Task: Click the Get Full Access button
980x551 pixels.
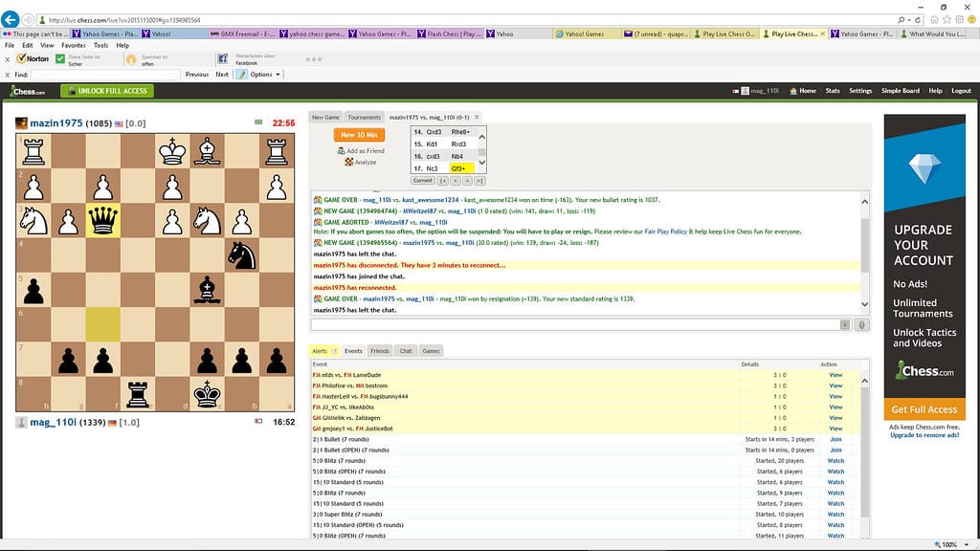Action: pos(924,409)
